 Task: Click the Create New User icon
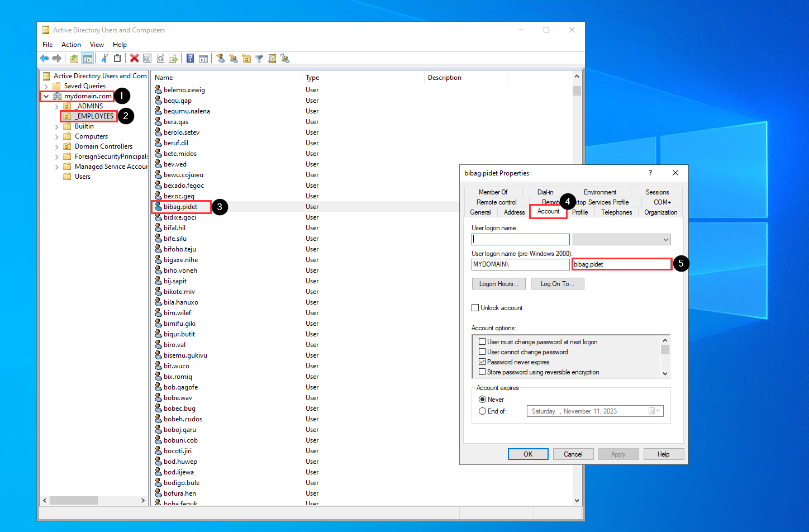tap(221, 58)
